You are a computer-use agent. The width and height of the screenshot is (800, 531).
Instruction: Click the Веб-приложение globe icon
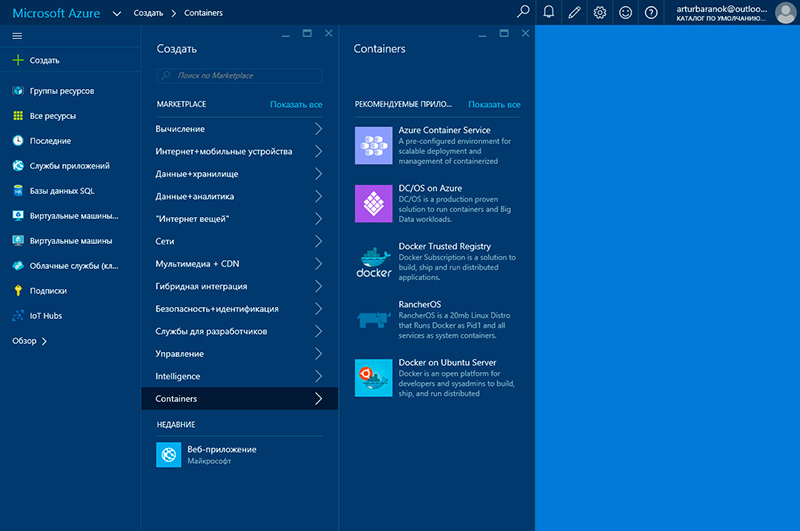[x=168, y=454]
